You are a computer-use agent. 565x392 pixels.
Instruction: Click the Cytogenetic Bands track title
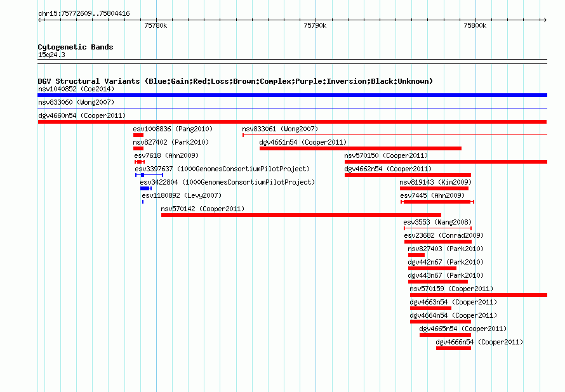click(x=76, y=47)
